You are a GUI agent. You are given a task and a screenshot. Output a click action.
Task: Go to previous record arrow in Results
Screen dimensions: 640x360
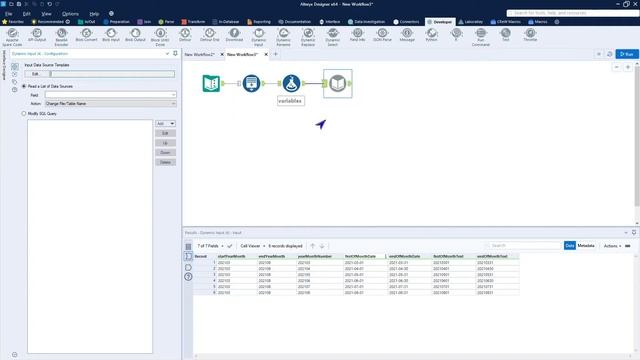click(313, 246)
